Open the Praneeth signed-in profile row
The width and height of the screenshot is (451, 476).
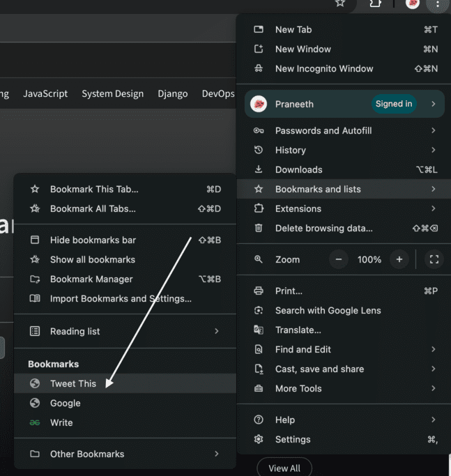[344, 104]
